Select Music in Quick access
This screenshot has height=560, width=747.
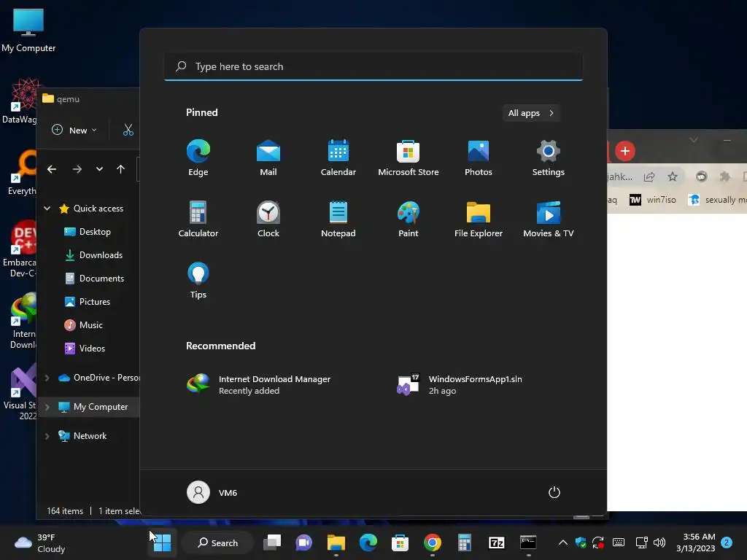84,324
